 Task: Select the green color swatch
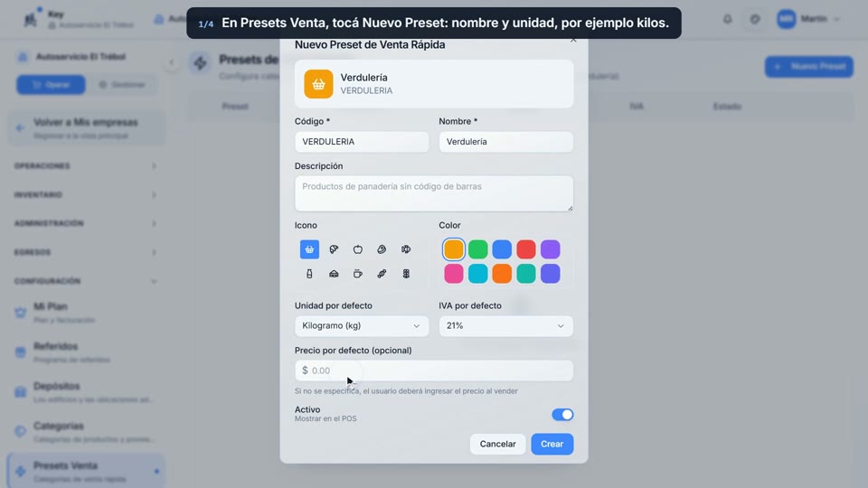click(477, 249)
